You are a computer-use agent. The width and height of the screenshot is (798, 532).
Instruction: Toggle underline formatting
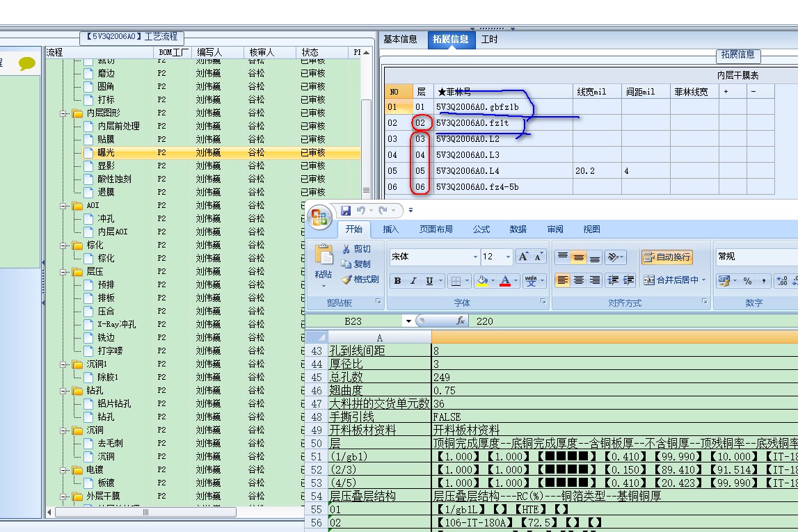pos(429,281)
